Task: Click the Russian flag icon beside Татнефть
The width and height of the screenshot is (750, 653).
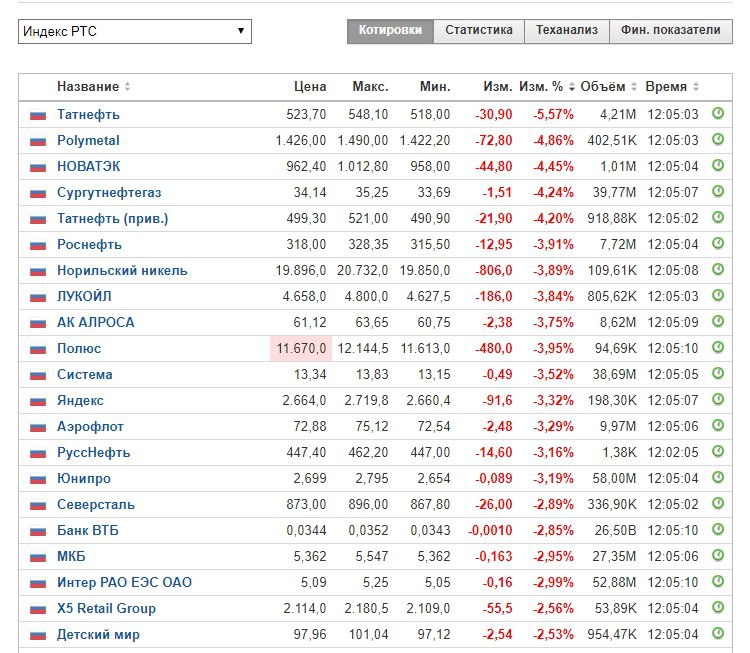Action: click(x=38, y=115)
